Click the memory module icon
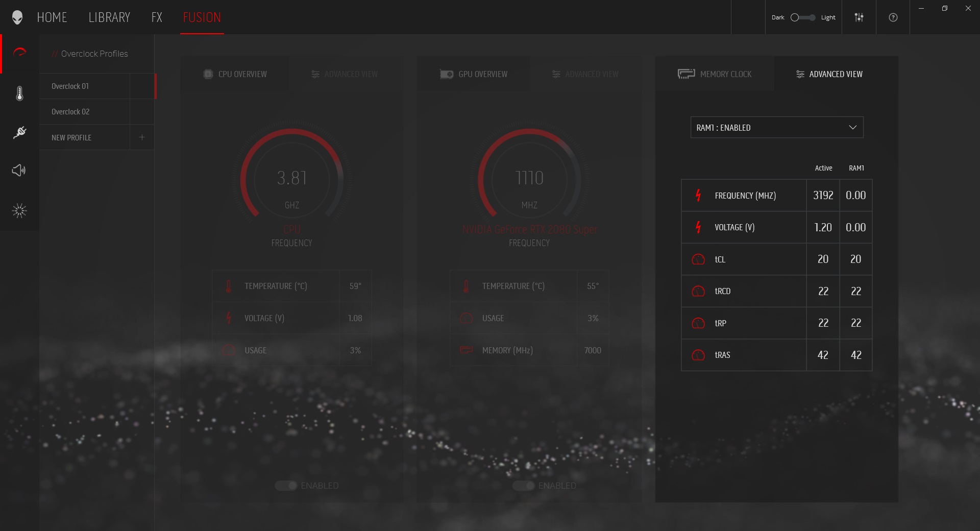The image size is (980, 531). point(686,74)
